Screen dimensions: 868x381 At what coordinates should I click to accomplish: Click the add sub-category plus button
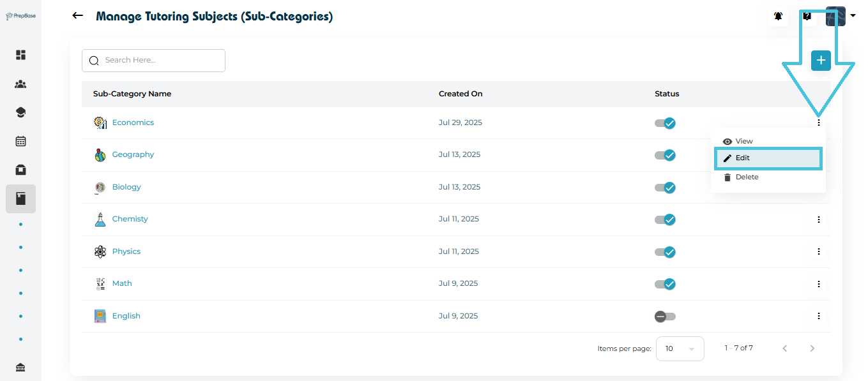pos(821,61)
